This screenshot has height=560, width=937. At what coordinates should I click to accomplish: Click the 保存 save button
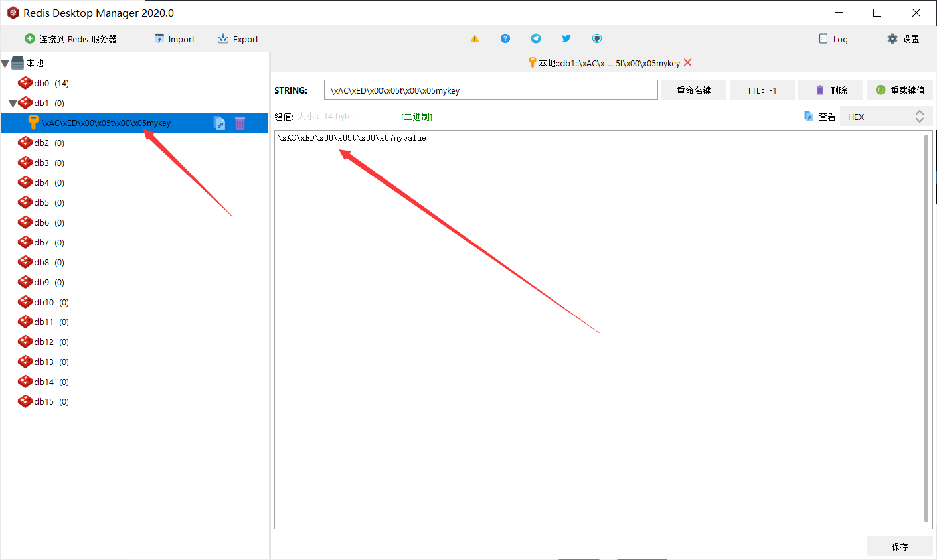[x=900, y=547]
